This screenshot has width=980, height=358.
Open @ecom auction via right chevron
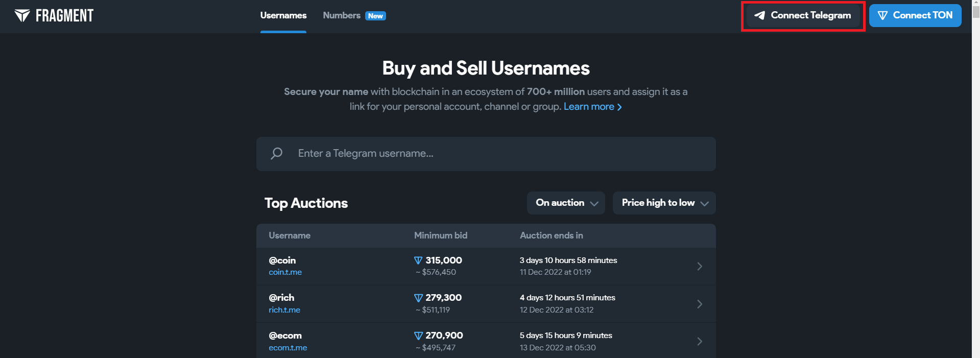pos(699,341)
